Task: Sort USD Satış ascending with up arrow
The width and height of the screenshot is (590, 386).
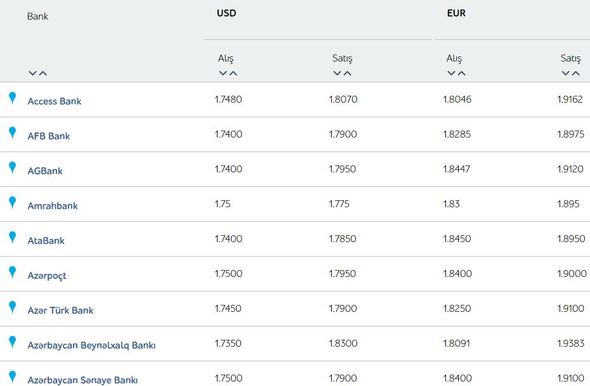Action: pos(347,73)
